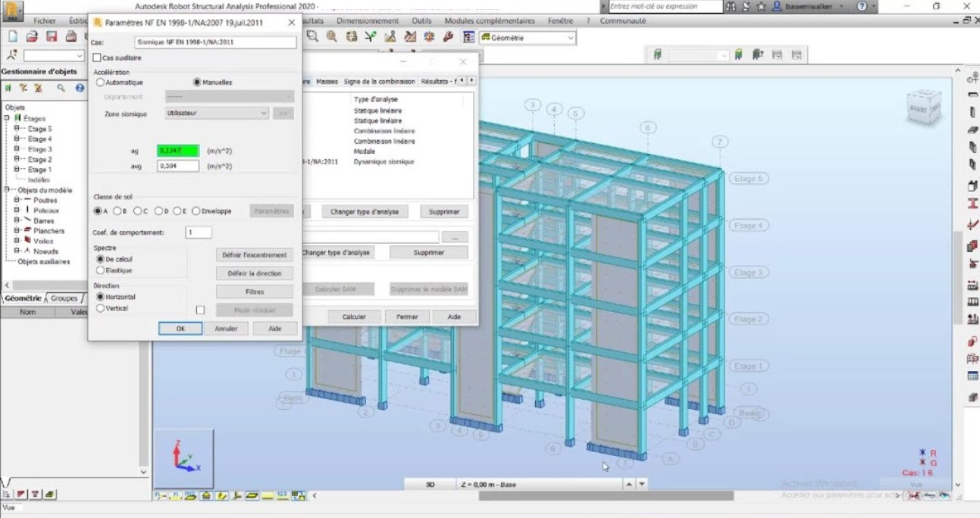The width and height of the screenshot is (980, 518).
Task: Open the Fichier menu
Action: click(45, 21)
